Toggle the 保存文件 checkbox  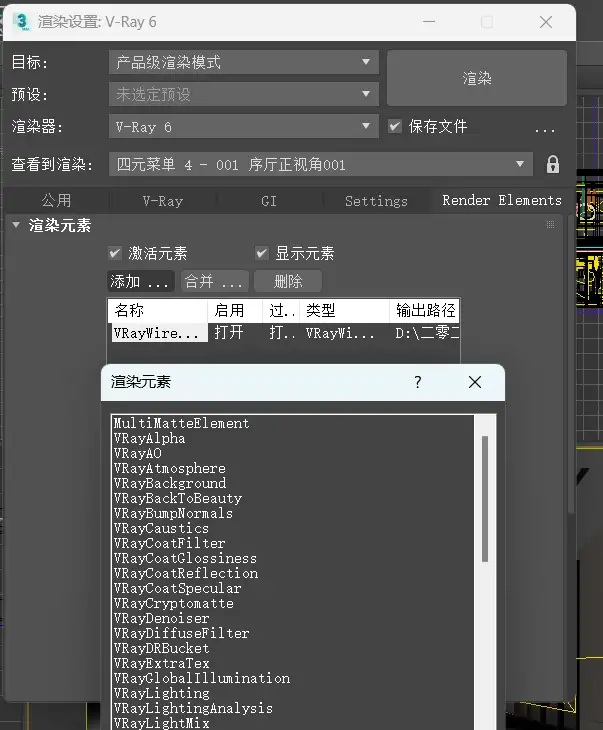pos(395,126)
